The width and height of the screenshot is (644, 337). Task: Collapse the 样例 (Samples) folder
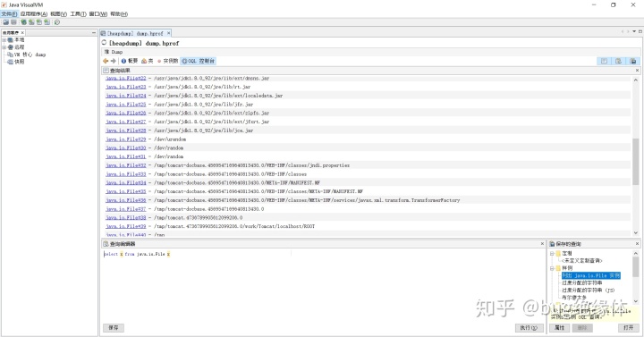point(553,268)
